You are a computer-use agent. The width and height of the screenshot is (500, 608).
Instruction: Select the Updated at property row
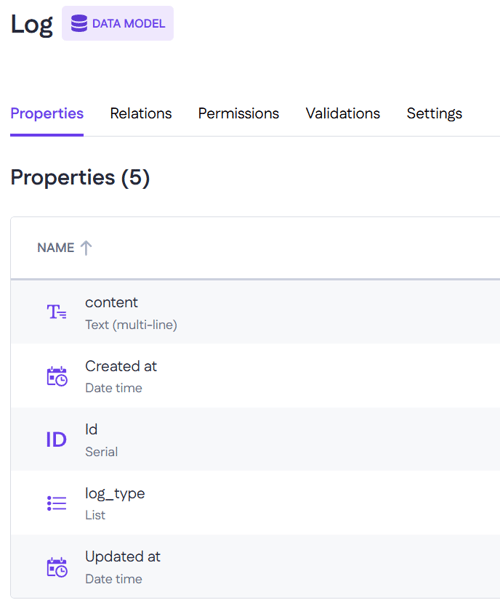[255, 566]
